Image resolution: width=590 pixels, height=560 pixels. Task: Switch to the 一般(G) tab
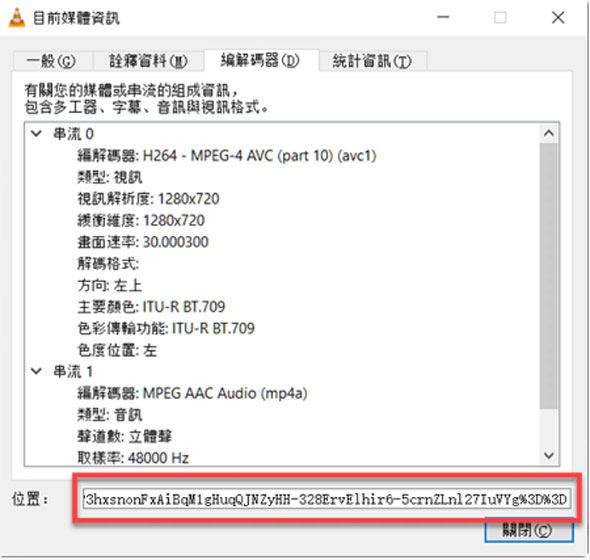pos(52,61)
